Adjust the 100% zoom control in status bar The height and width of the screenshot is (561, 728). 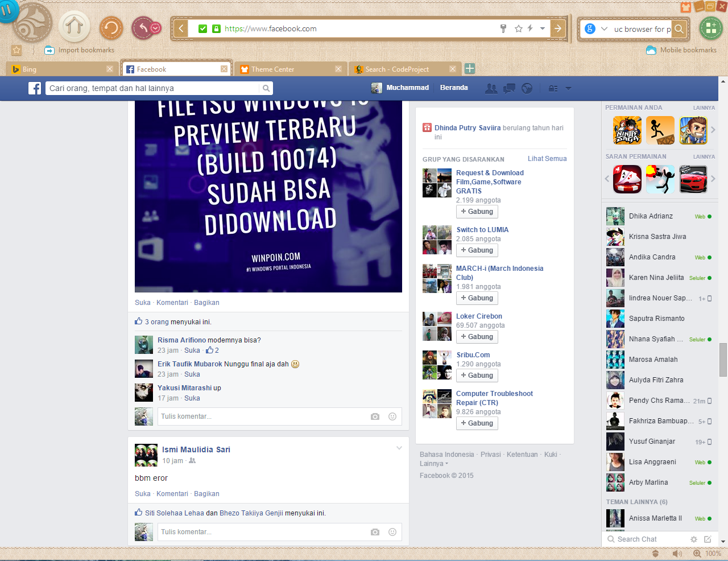[x=707, y=554]
